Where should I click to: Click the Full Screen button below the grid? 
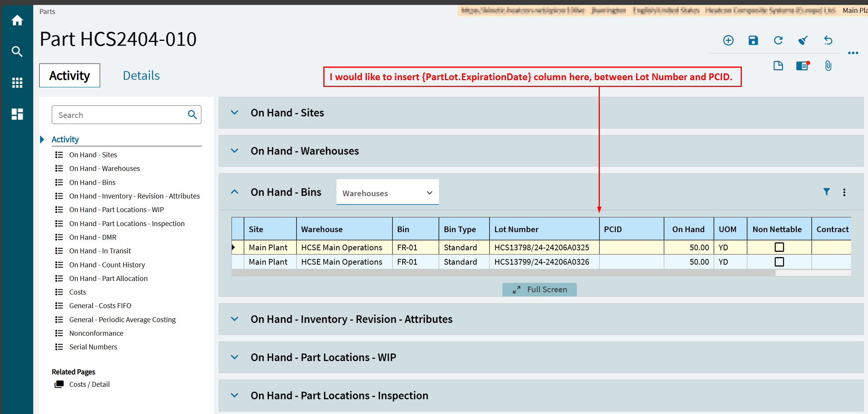pos(539,289)
